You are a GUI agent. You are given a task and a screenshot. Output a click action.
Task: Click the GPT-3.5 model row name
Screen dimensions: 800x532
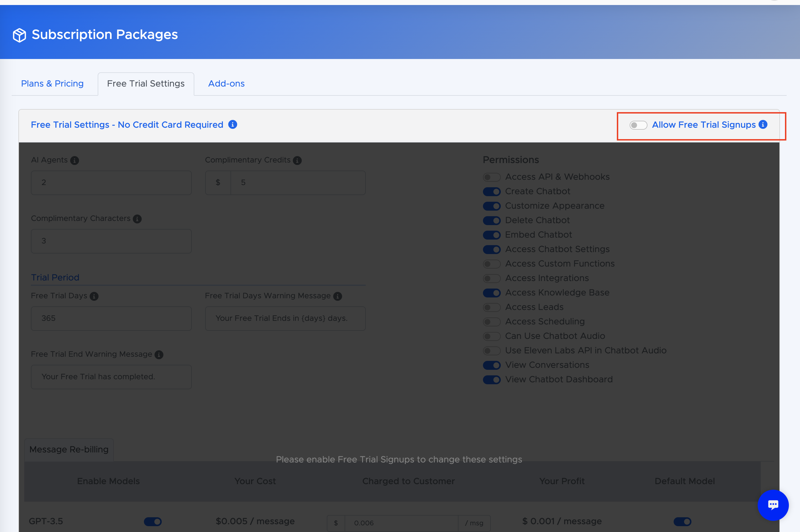(46, 521)
